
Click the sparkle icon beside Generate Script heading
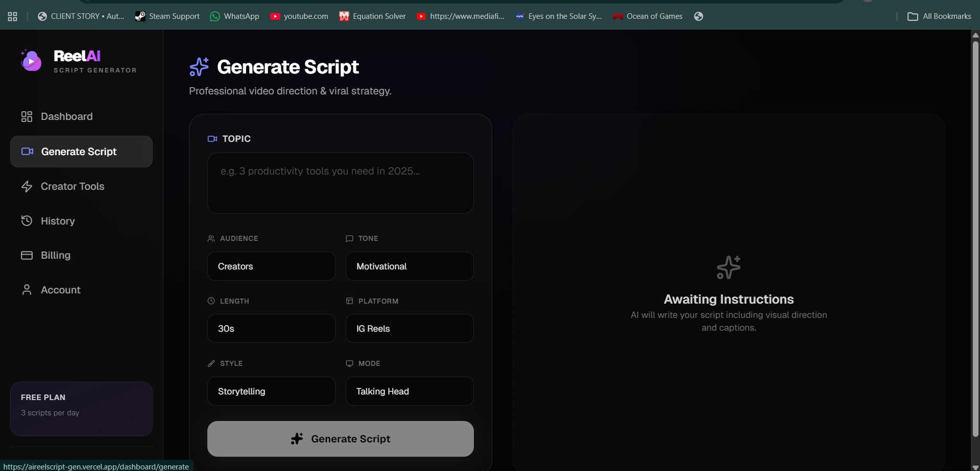click(x=199, y=67)
